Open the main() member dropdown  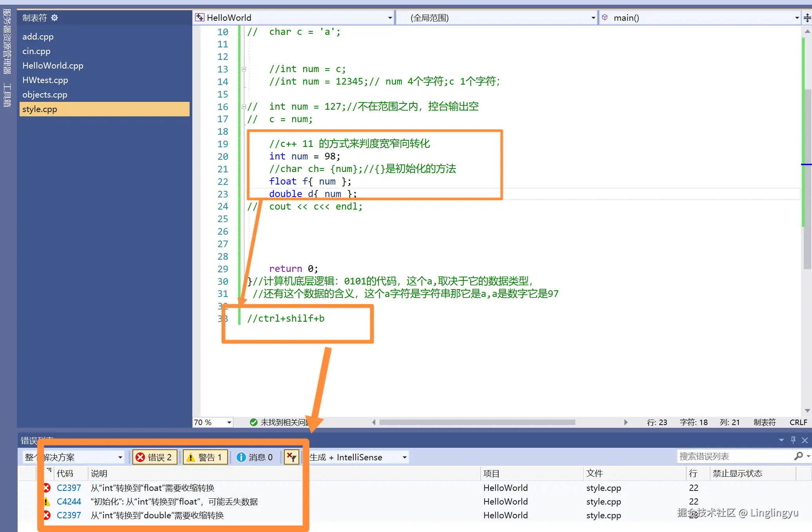(796, 18)
